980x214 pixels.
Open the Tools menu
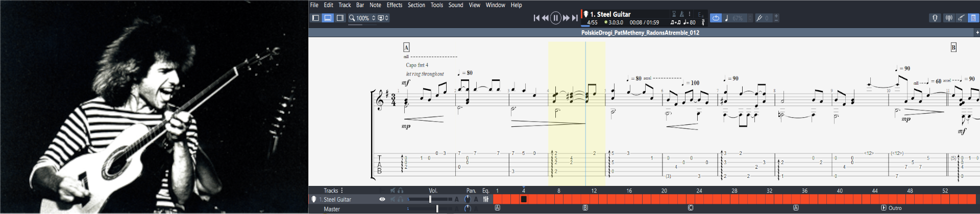(436, 5)
